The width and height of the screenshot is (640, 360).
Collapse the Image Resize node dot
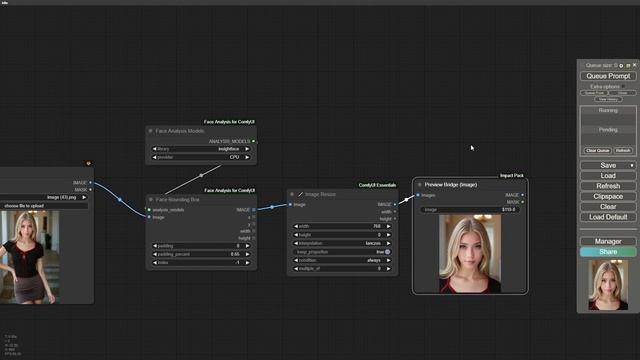click(292, 194)
